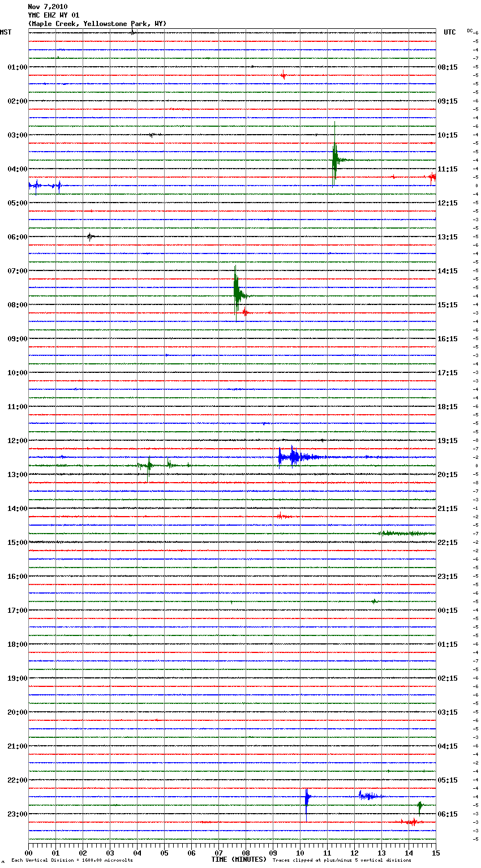Click the minute 10 tick label on x-axis
Image resolution: width=481 pixels, height=868 pixels.
(x=300, y=853)
